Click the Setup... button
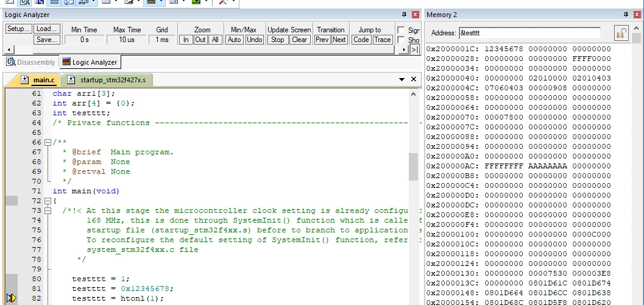The width and height of the screenshot is (644, 305). coord(18,29)
